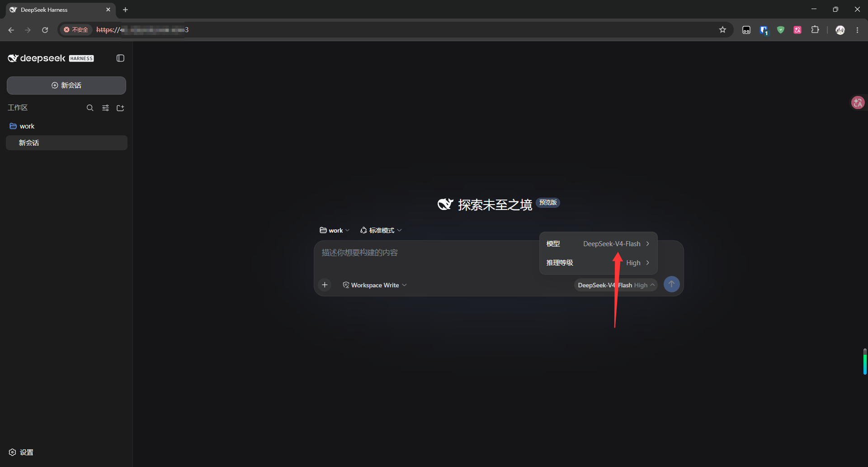The width and height of the screenshot is (868, 467).
Task: Open the pink translate extension in toolbar
Action: (798, 30)
